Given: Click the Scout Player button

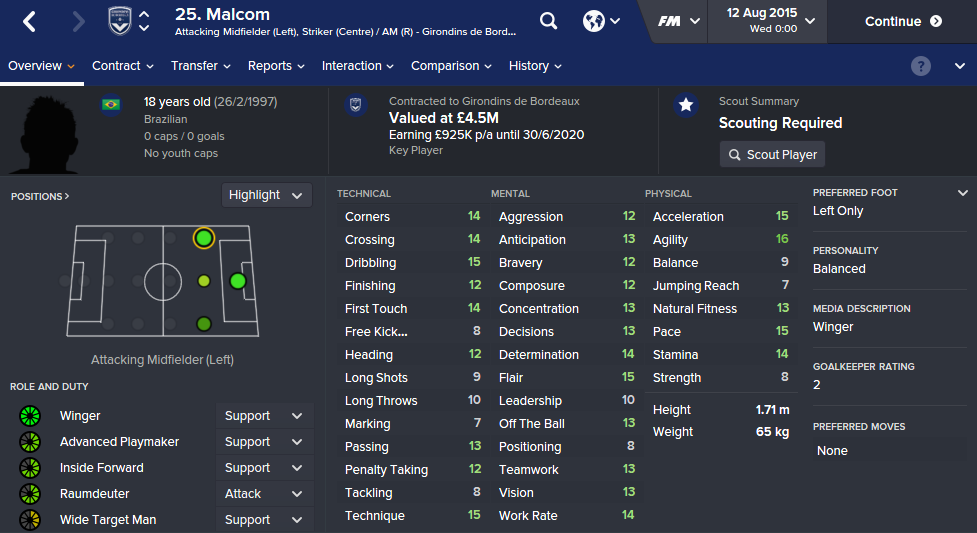Looking at the screenshot, I should click(x=772, y=155).
